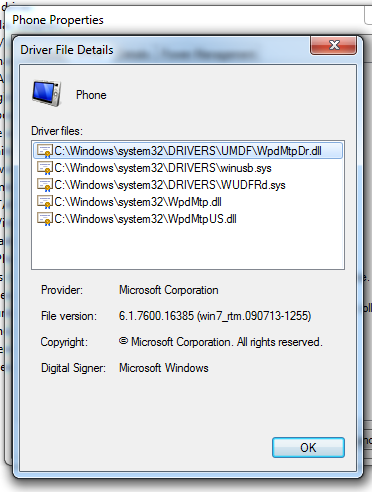Image resolution: width=372 pixels, height=492 pixels.
Task: Click certificate icon beside winusb.sys
Action: click(45, 168)
